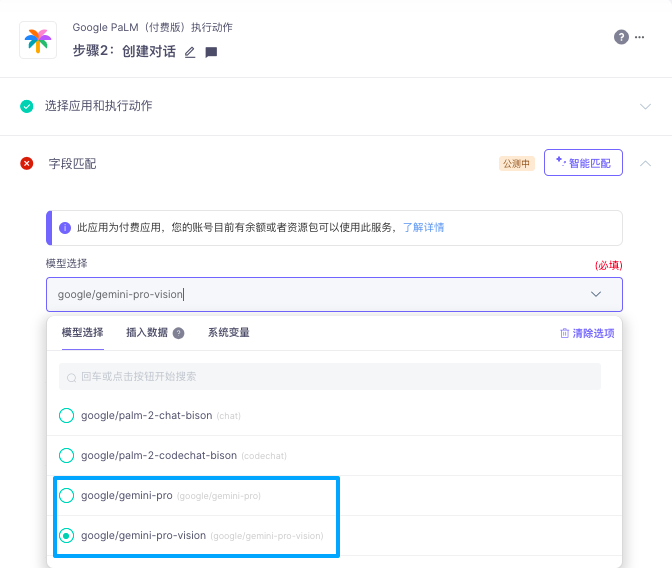
Task: Click the 选择应用和执行动作 heading text
Action: 99,106
